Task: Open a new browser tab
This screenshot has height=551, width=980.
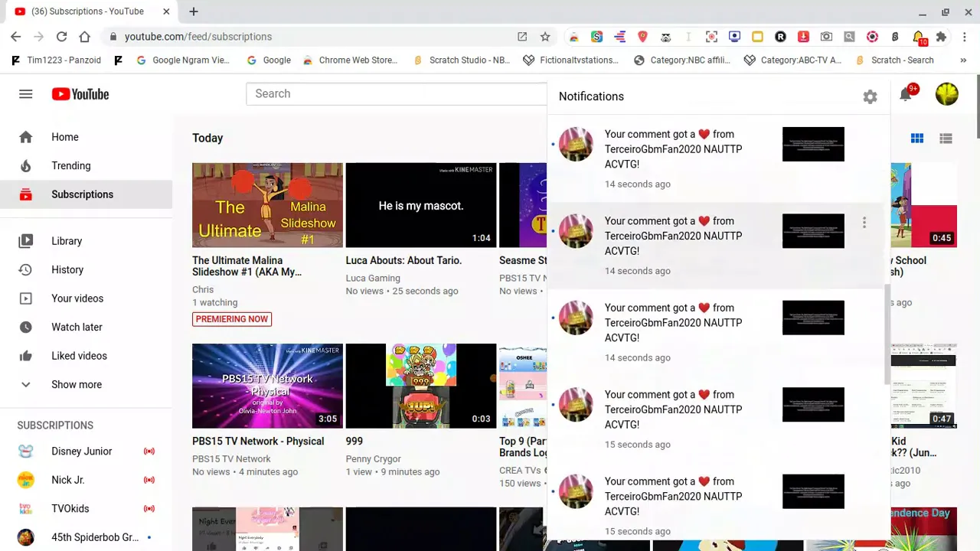Action: coord(194,11)
